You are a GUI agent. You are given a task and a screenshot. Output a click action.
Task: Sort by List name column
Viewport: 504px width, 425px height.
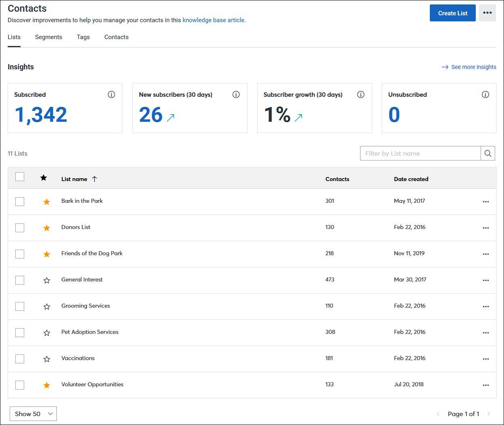[79, 179]
